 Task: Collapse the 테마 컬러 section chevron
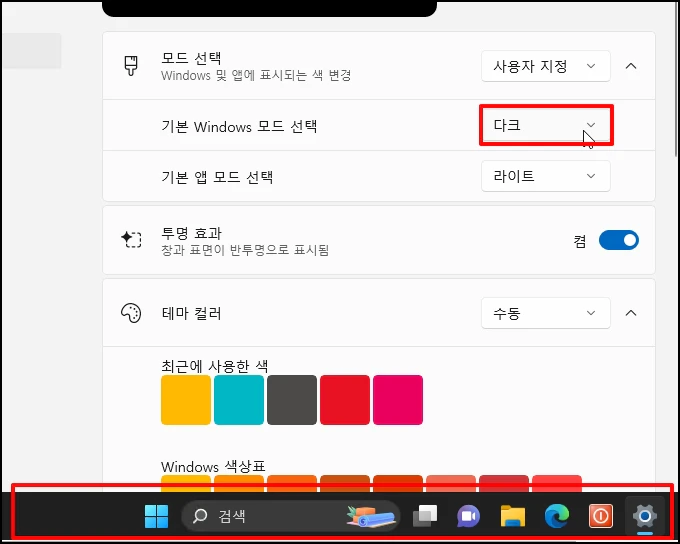click(631, 313)
